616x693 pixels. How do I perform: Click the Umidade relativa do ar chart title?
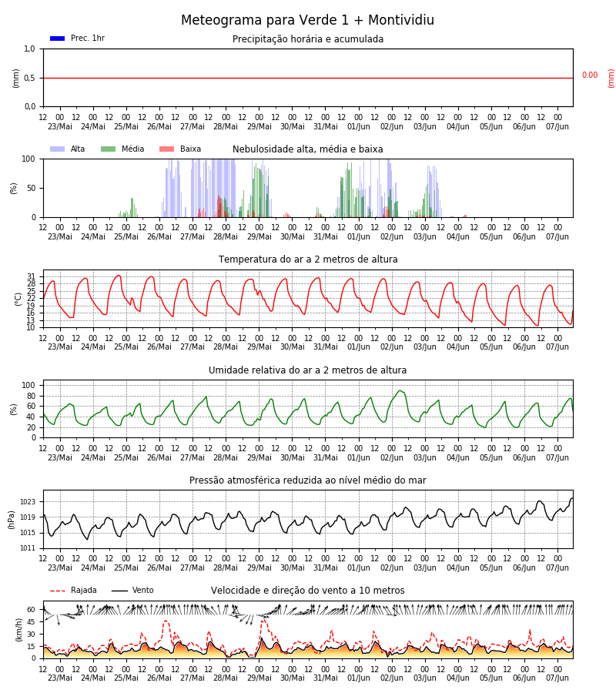click(x=307, y=370)
